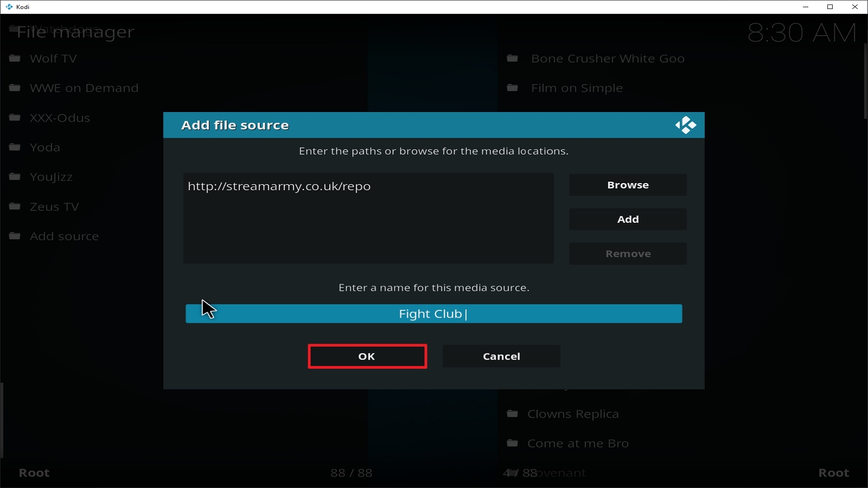
Task: Maximize the Kodi window
Action: coord(830,7)
